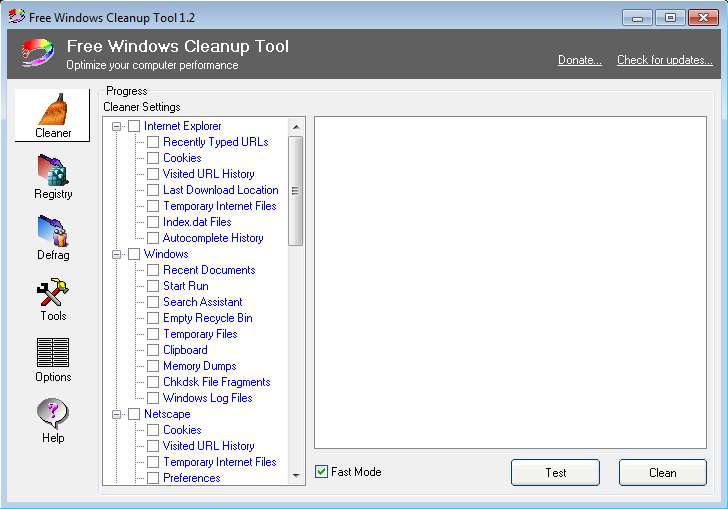Select the Netscape tree label
Screen dimensions: 728x509
pyautogui.click(x=167, y=414)
